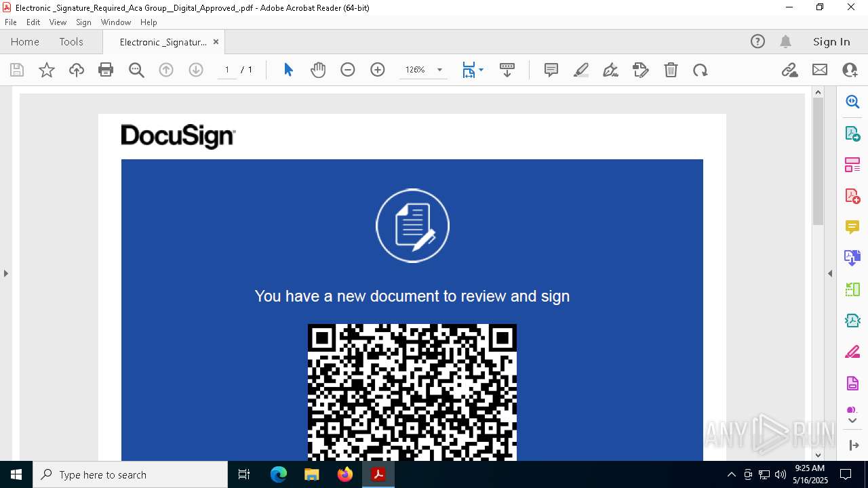Open Comment tool in right panel
This screenshot has width=868, height=488.
(x=852, y=227)
